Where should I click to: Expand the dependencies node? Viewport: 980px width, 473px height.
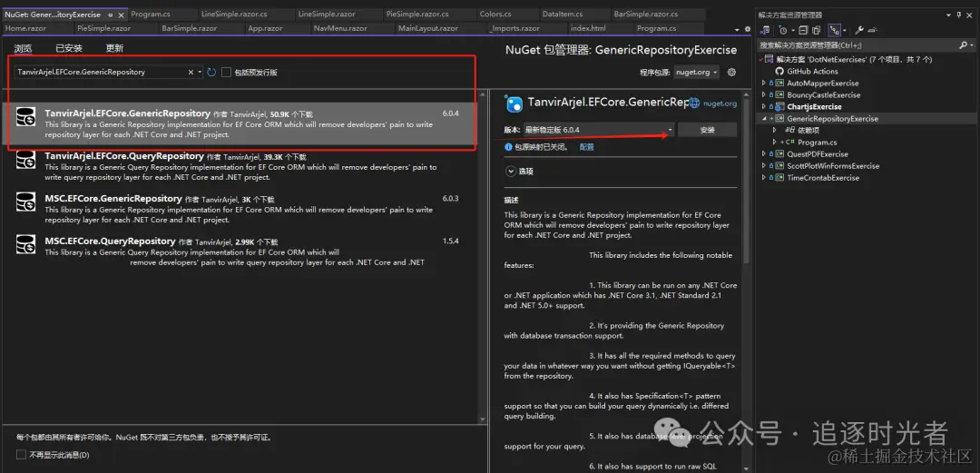point(774,130)
